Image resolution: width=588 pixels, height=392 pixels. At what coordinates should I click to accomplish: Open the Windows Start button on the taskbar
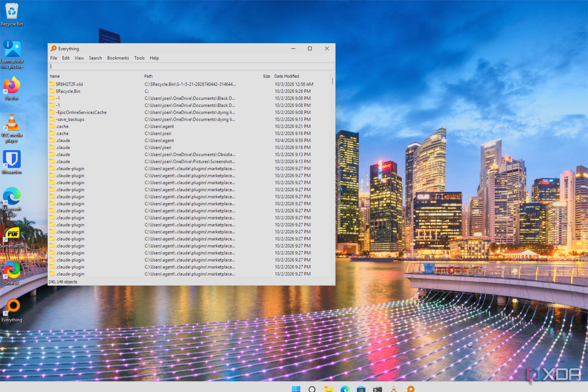point(296,389)
